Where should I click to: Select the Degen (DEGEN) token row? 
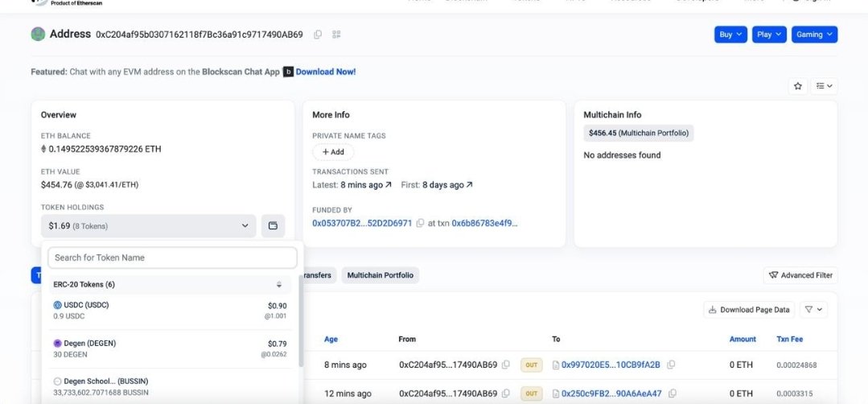170,348
